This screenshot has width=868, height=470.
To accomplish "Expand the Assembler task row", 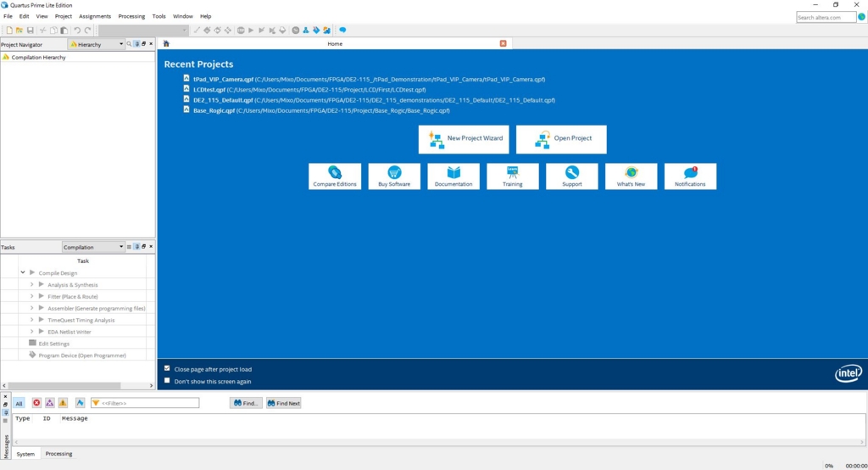I will (x=31, y=308).
